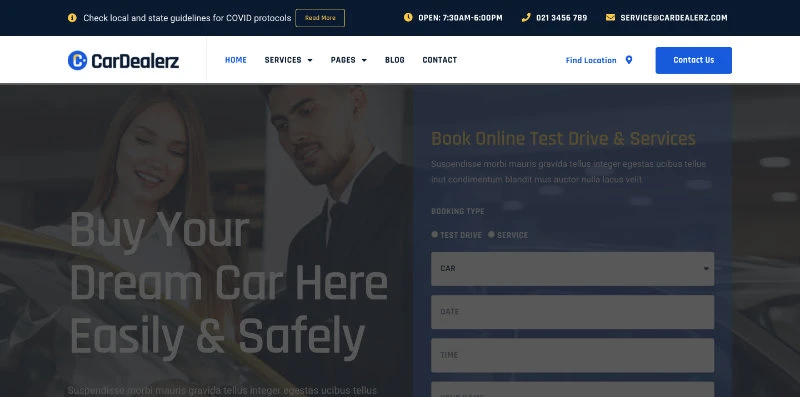Expand the Pages menu dropdown
800x397 pixels.
(348, 60)
